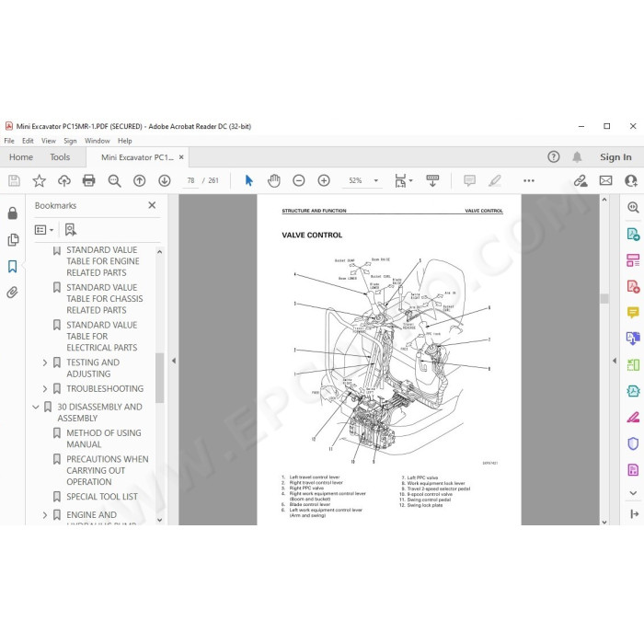Select the Hand pan tool
Image resolution: width=644 pixels, height=644 pixels.
(x=273, y=180)
